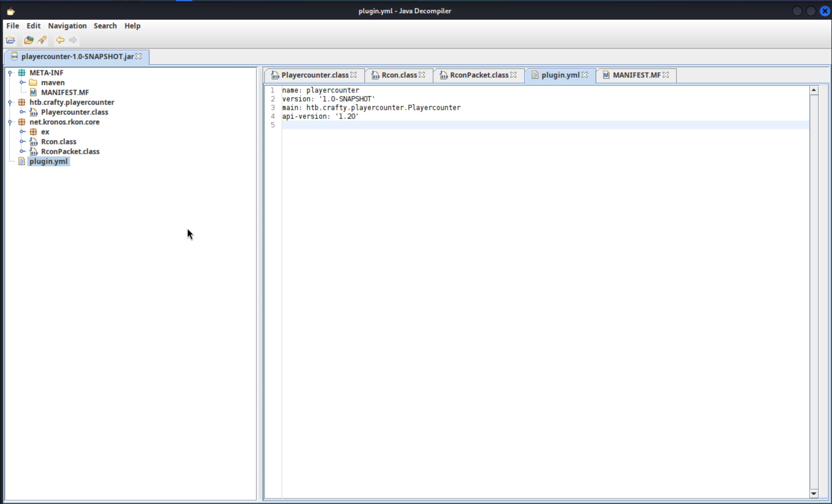Click the Open Type toolbar icon
The width and height of the screenshot is (832, 504).
(x=29, y=40)
